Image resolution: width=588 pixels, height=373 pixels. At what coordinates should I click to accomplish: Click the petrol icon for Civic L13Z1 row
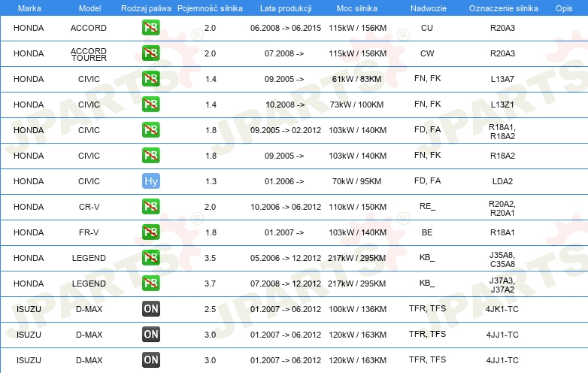(x=150, y=105)
